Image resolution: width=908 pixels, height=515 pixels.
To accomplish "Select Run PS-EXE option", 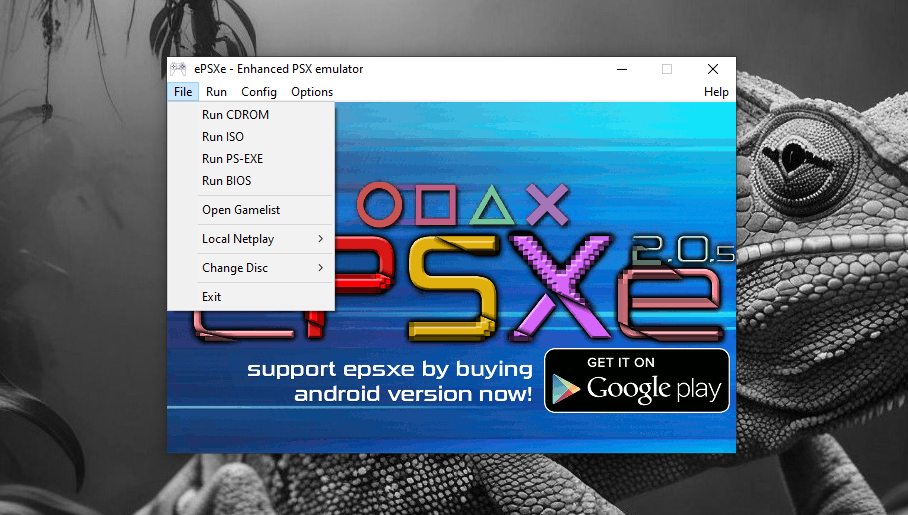I will [x=232, y=159].
